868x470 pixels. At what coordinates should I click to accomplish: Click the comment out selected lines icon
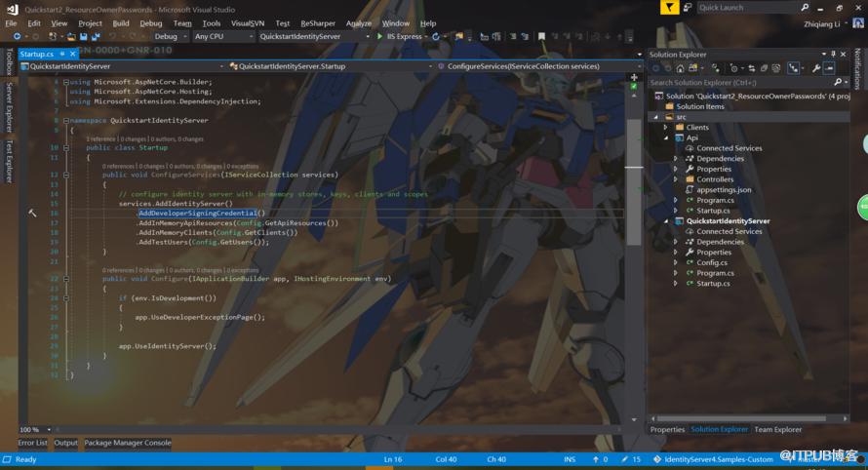513,36
